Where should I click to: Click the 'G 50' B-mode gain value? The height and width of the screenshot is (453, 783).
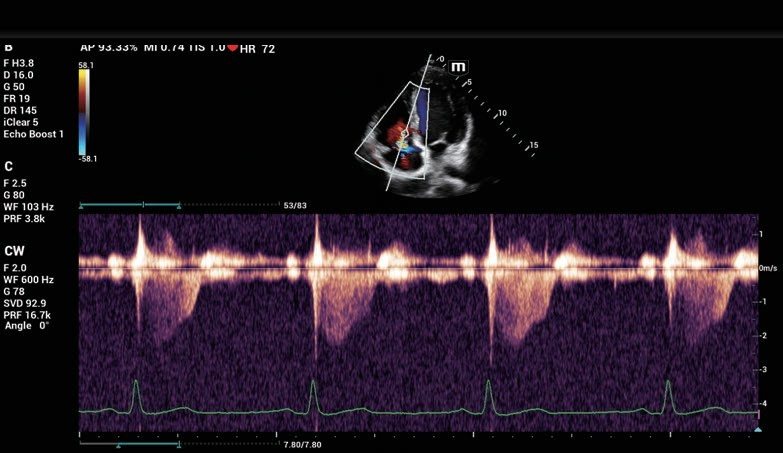(x=14, y=87)
